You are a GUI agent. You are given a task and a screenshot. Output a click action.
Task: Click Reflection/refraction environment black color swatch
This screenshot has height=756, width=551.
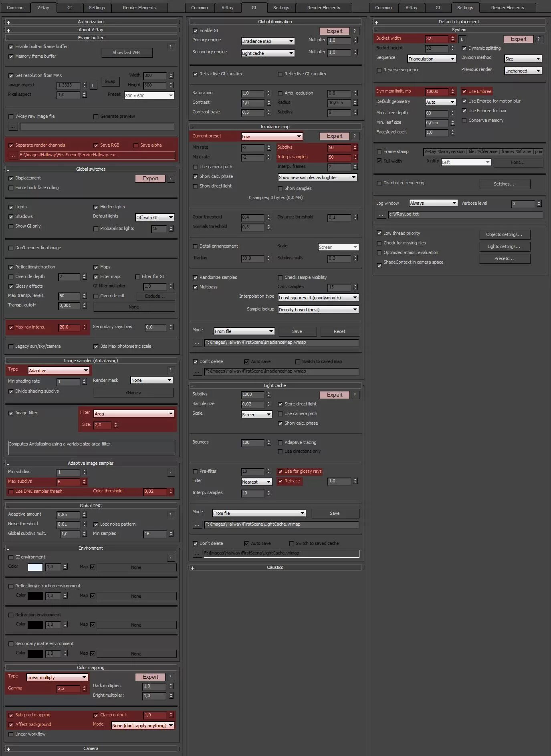point(35,596)
